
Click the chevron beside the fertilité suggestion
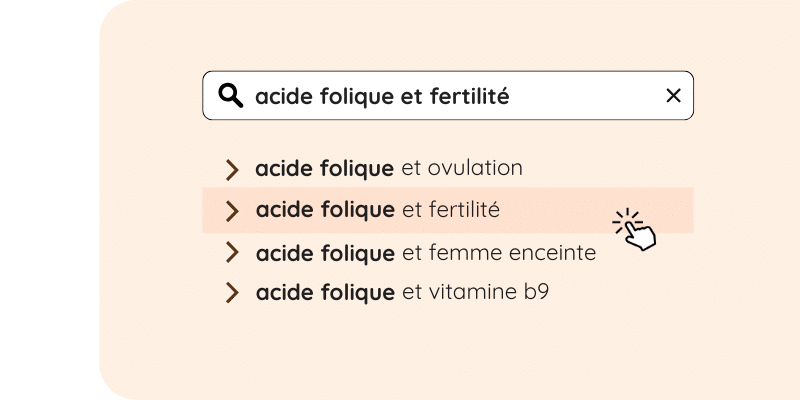232,211
